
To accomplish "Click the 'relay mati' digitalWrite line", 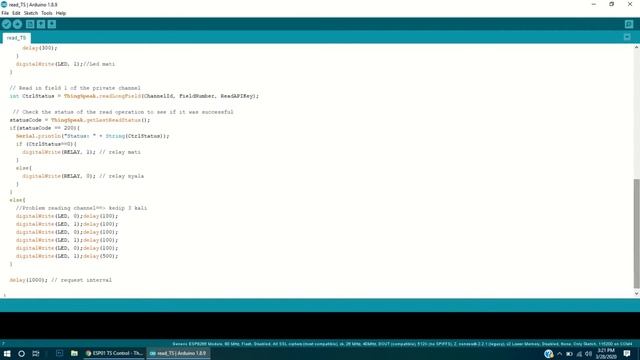I will tap(81, 152).
